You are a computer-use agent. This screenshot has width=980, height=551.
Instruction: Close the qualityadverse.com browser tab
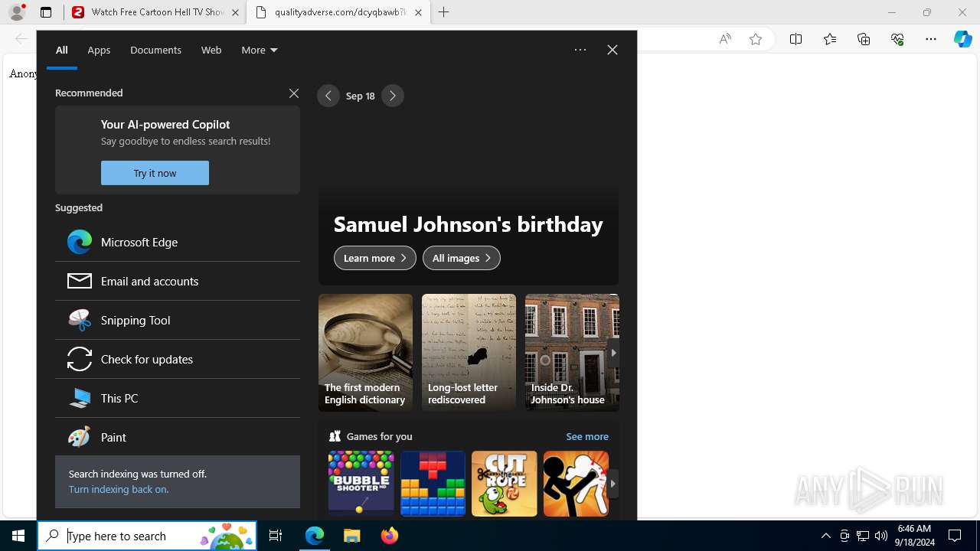[418, 12]
